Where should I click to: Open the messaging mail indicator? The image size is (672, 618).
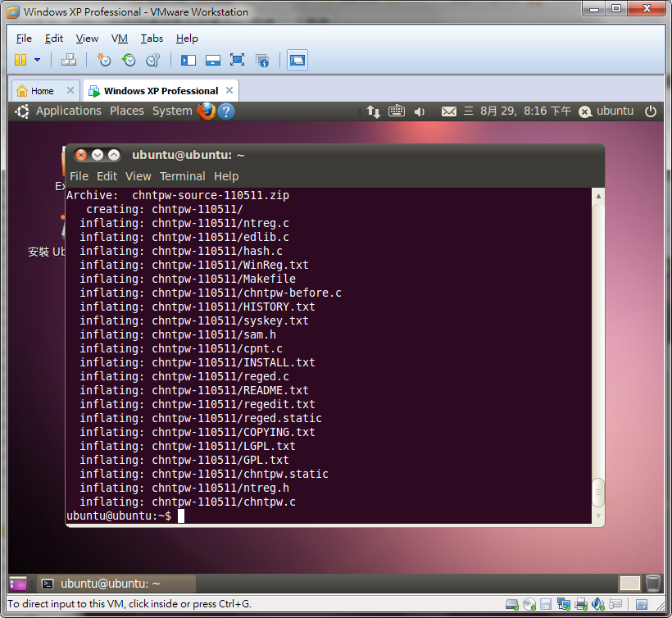coord(449,111)
